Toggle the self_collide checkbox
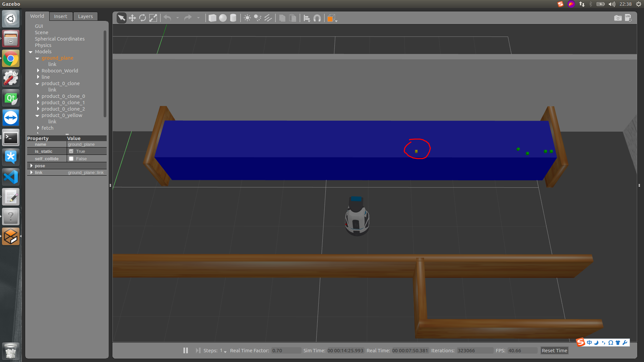This screenshot has height=362, width=644. (x=71, y=159)
